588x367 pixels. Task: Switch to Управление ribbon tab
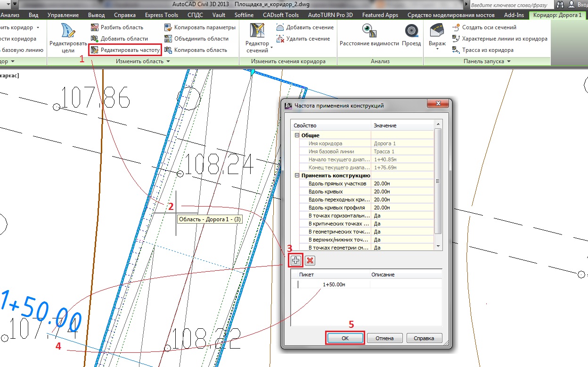tap(63, 15)
